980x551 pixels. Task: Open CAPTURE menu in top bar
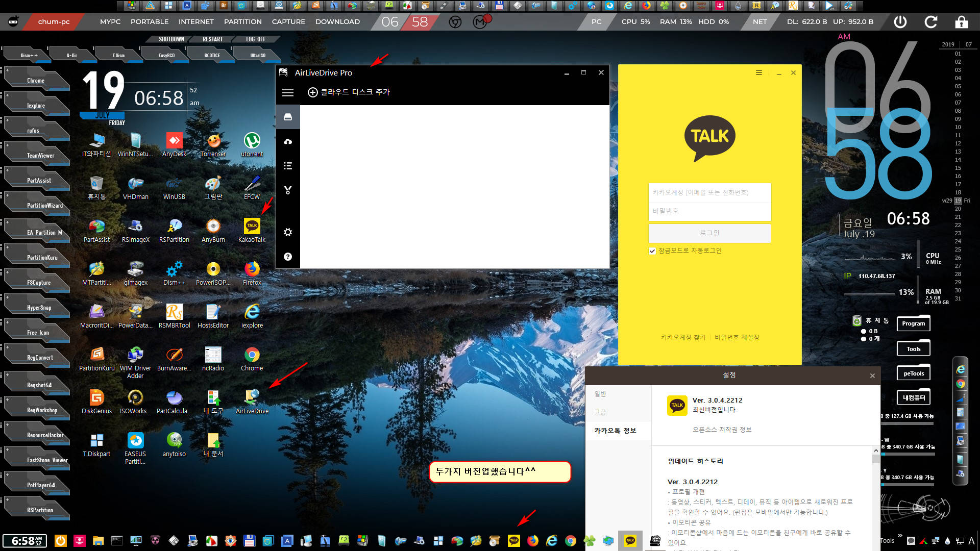(x=288, y=22)
